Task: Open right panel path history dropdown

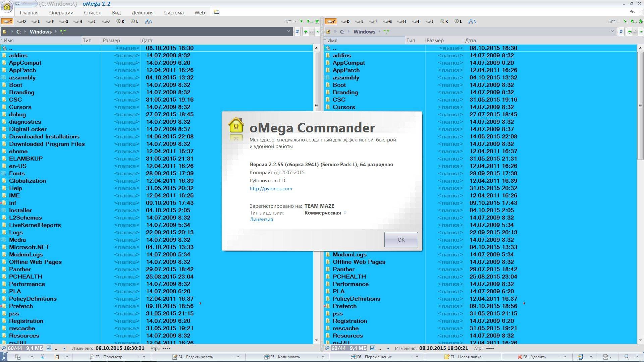Action: click(x=612, y=32)
